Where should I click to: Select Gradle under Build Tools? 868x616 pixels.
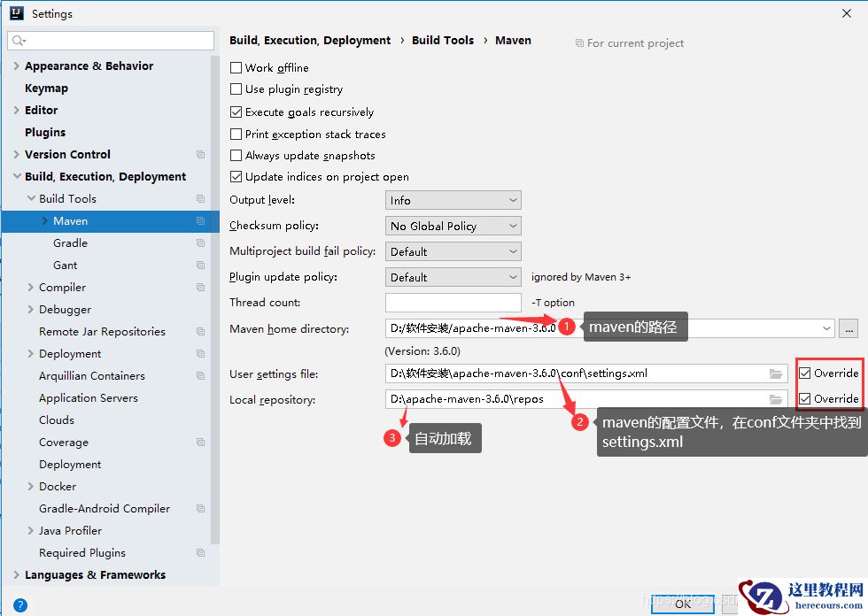click(x=70, y=243)
